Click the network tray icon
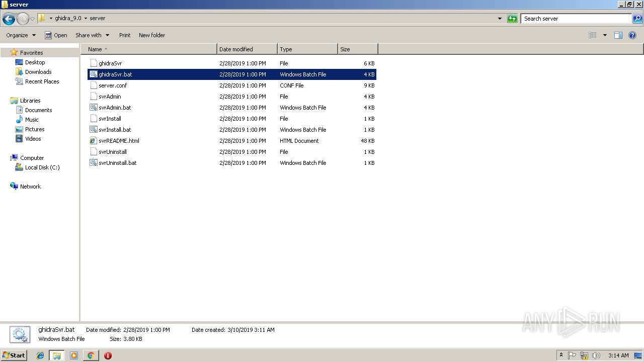The image size is (644, 362). coord(584,355)
